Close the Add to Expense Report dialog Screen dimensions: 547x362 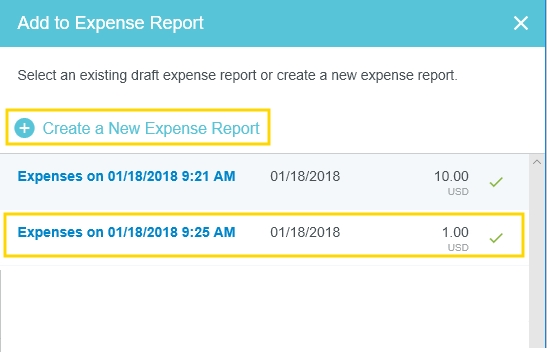(520, 23)
